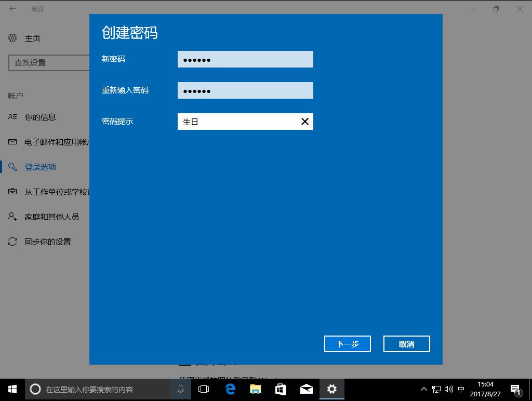Click the back arrow in Settings
Screen dimensions: 532x401
click(11, 9)
